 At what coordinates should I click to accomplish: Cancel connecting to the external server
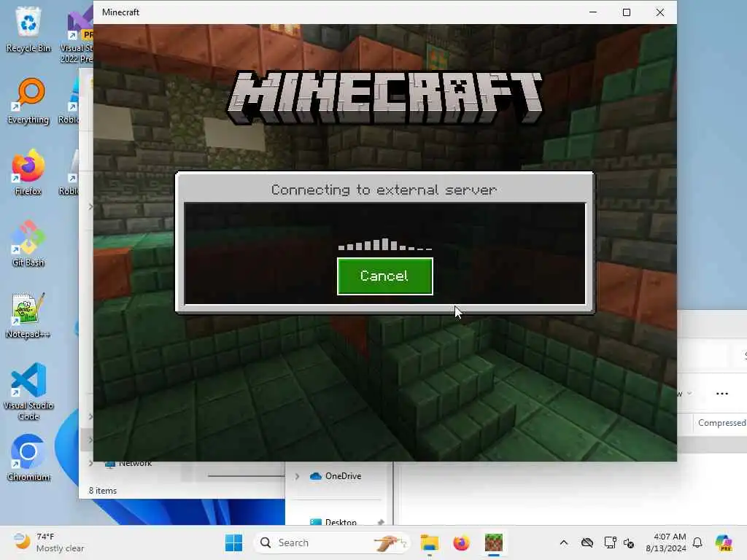(x=385, y=276)
